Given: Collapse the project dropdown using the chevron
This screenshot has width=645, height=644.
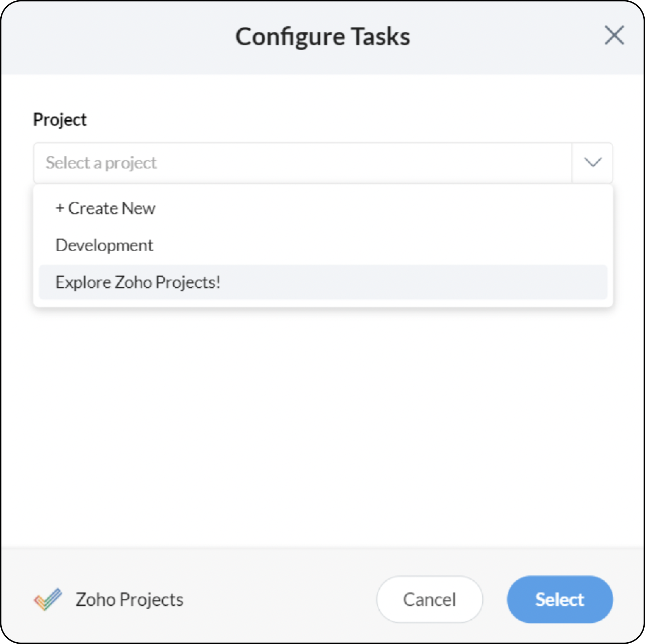Looking at the screenshot, I should pos(593,162).
